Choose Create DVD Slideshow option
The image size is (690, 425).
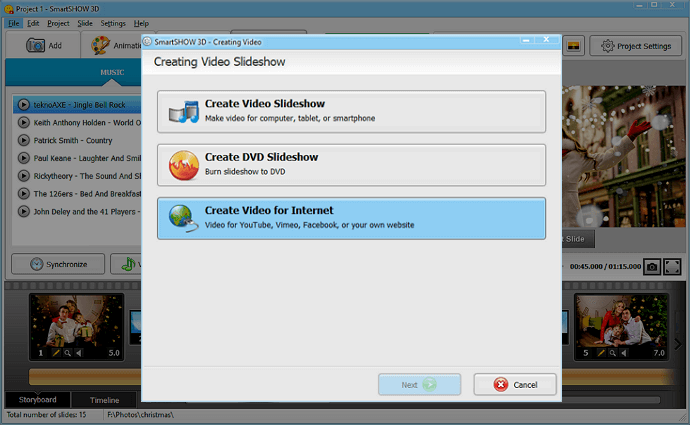click(x=351, y=165)
